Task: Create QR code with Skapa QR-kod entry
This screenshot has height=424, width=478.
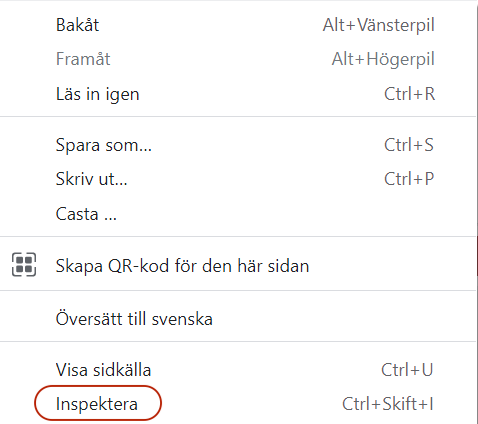Action: [x=238, y=266]
